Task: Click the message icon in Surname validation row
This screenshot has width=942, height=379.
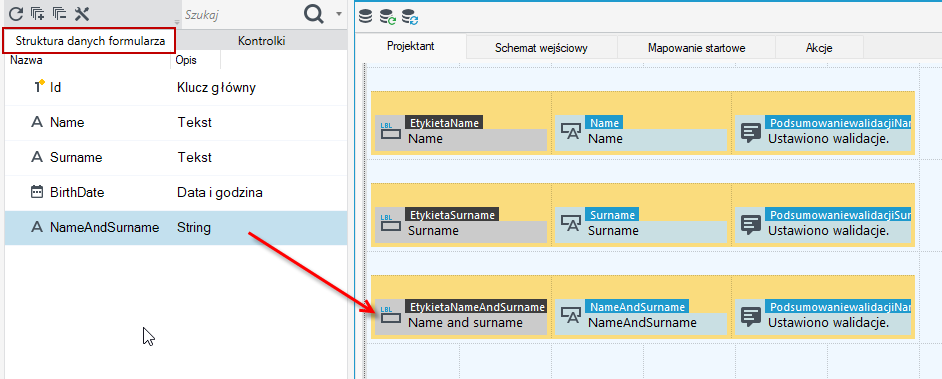Action: [x=751, y=225]
